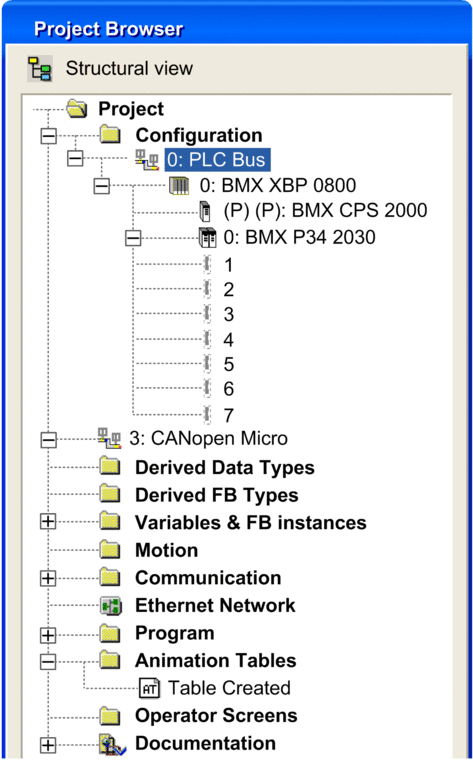Select the 3: CANopen Micro label
Screen dimensions: 473x771
tap(208, 438)
